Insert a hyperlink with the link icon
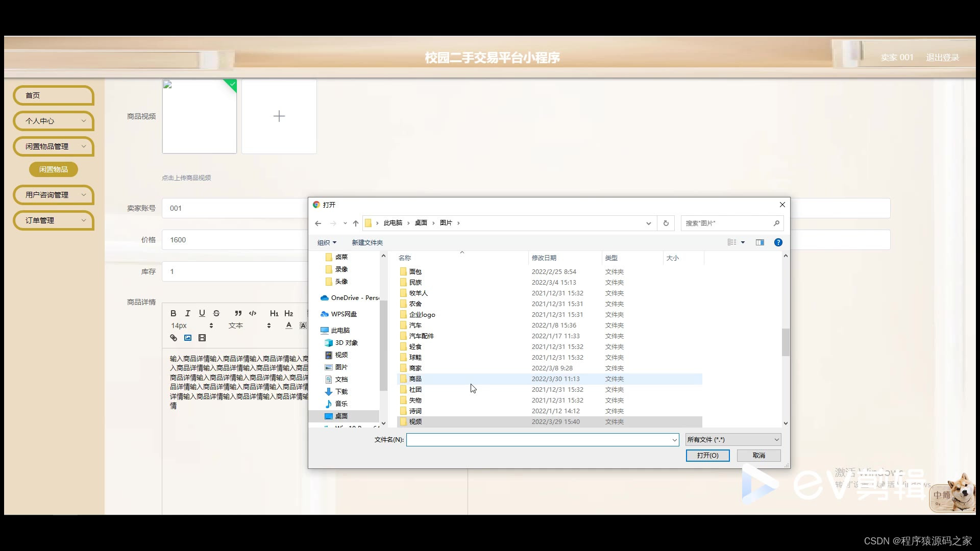980x551 pixels. point(174,338)
